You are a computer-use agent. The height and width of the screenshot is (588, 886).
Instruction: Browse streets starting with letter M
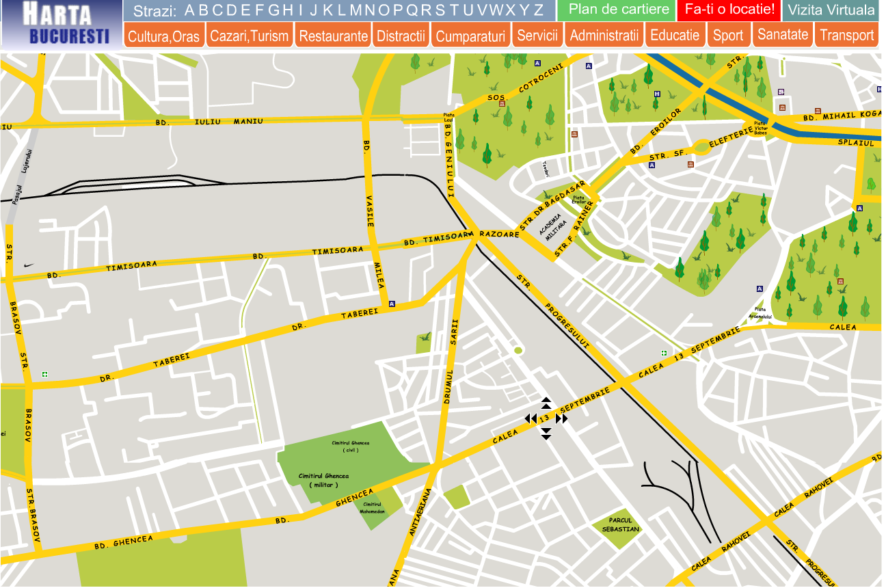356,10
